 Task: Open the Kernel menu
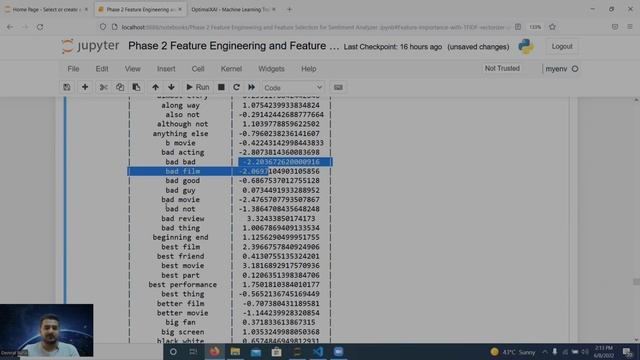(x=231, y=69)
